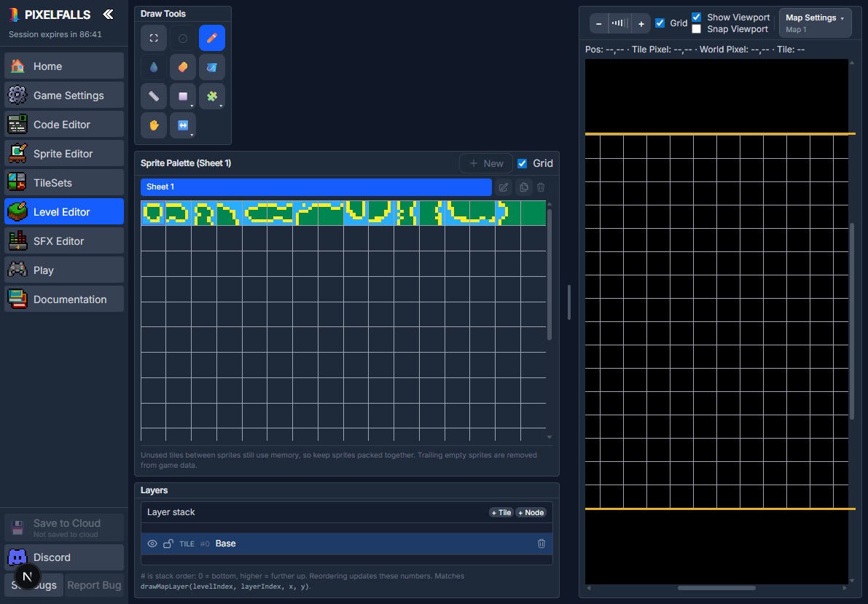868x604 pixels.
Task: Click the 'Layer stack' heading
Action: [x=171, y=512]
